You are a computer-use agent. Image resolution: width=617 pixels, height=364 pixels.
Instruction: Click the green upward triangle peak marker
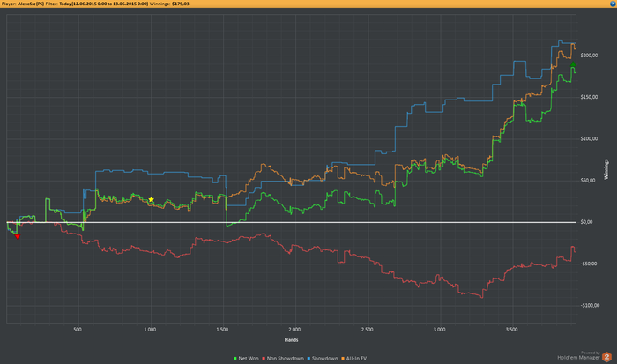click(573, 64)
